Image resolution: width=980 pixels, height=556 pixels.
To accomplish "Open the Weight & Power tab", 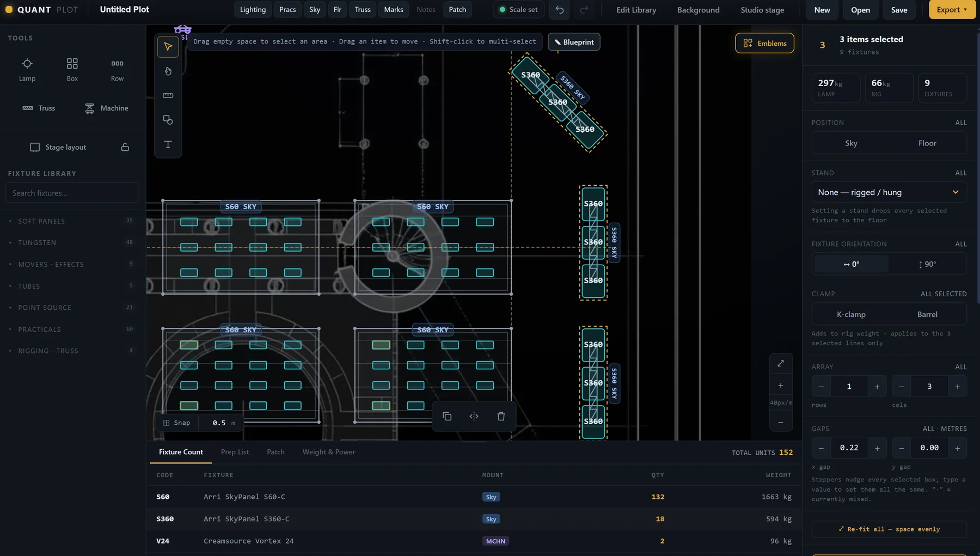I will [x=329, y=453].
